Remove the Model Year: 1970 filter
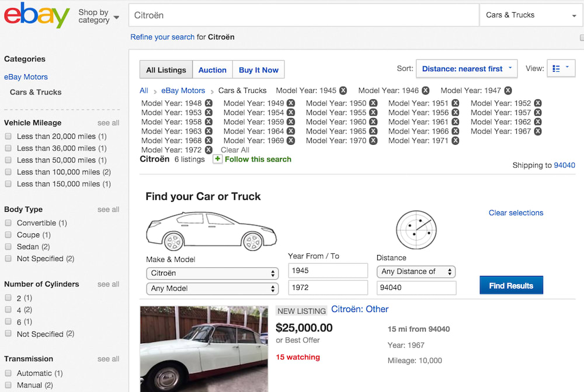This screenshot has width=584, height=392. point(373,141)
